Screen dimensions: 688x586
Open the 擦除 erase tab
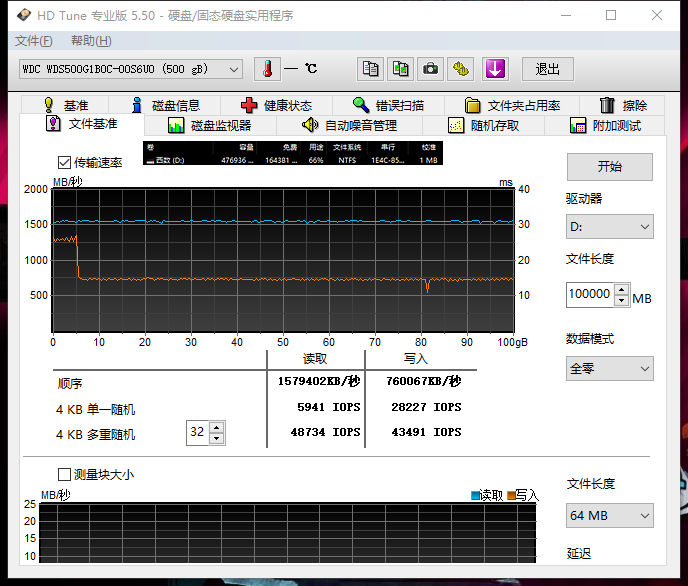[622, 105]
